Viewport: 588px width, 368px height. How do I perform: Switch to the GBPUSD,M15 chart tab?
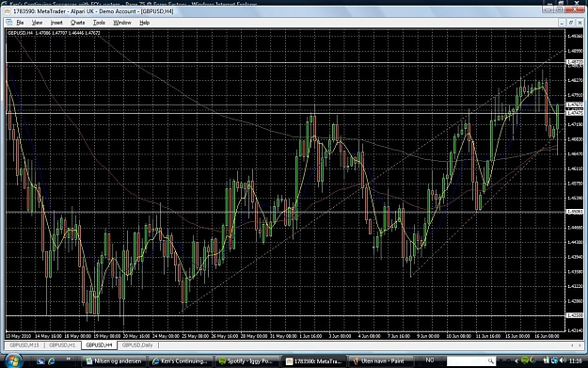(24, 345)
